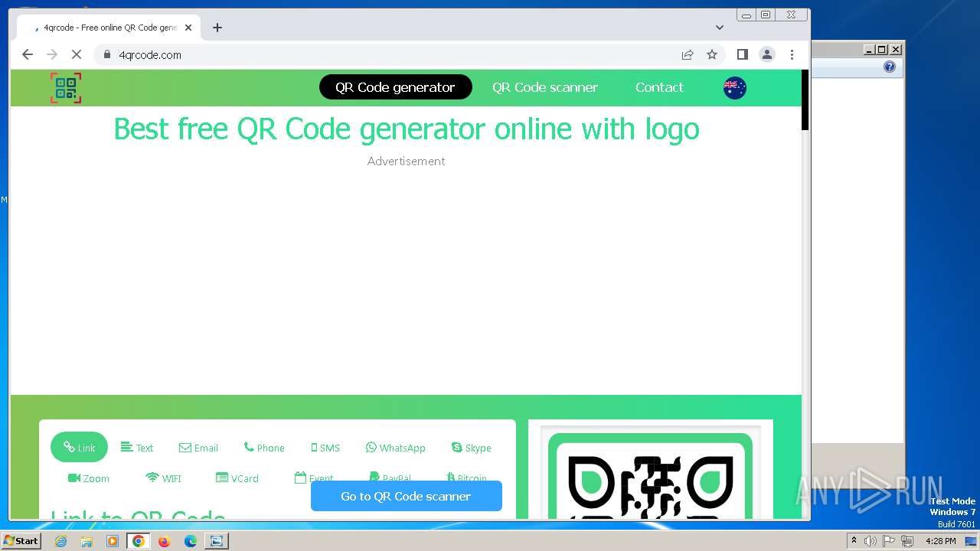The image size is (980, 551).
Task: Open the volume control in tray
Action: click(x=871, y=541)
